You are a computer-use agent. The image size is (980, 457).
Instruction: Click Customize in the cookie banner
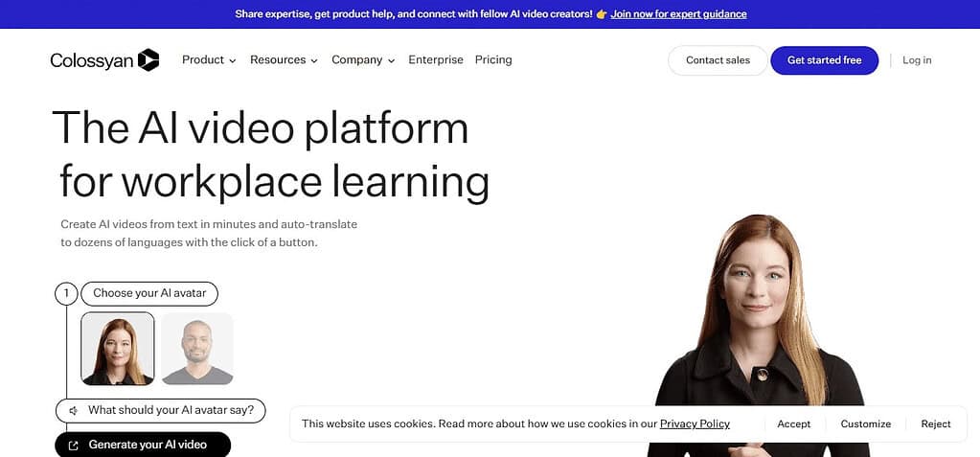coord(866,423)
